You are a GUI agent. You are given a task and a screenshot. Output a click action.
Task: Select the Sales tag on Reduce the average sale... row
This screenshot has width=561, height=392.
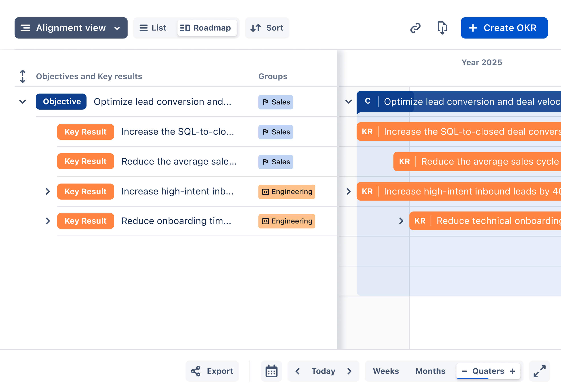276,162
